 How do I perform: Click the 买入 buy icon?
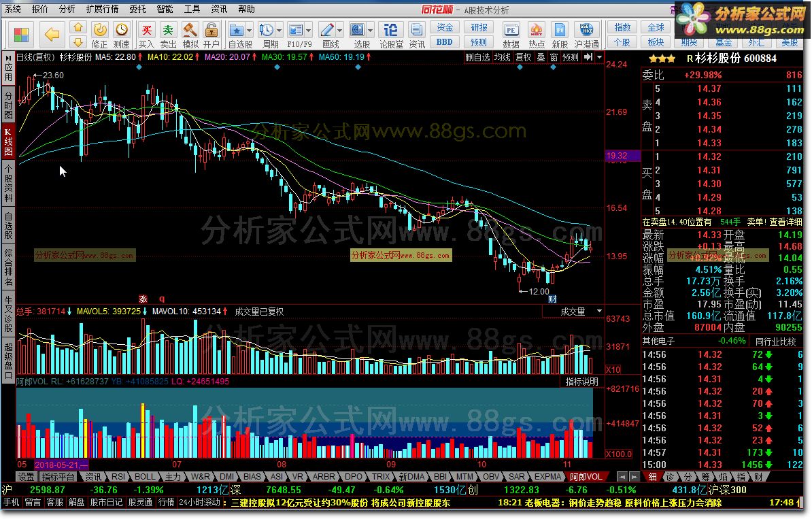146,30
